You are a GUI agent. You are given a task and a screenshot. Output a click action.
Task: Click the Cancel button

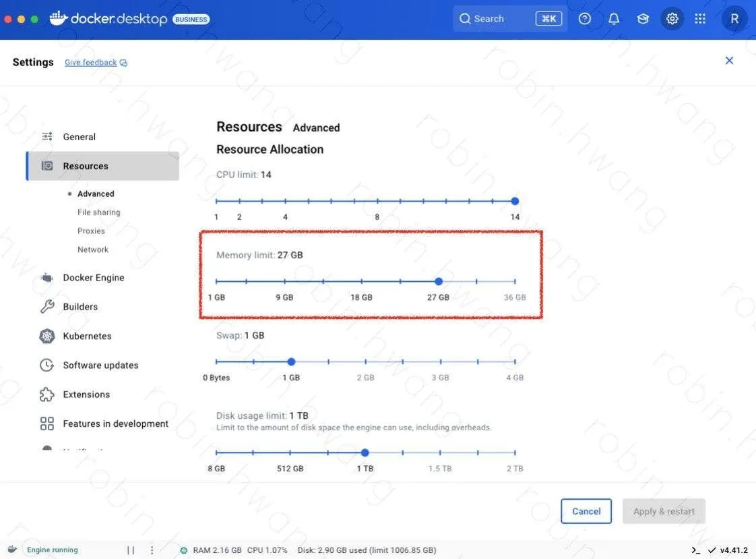(x=586, y=511)
